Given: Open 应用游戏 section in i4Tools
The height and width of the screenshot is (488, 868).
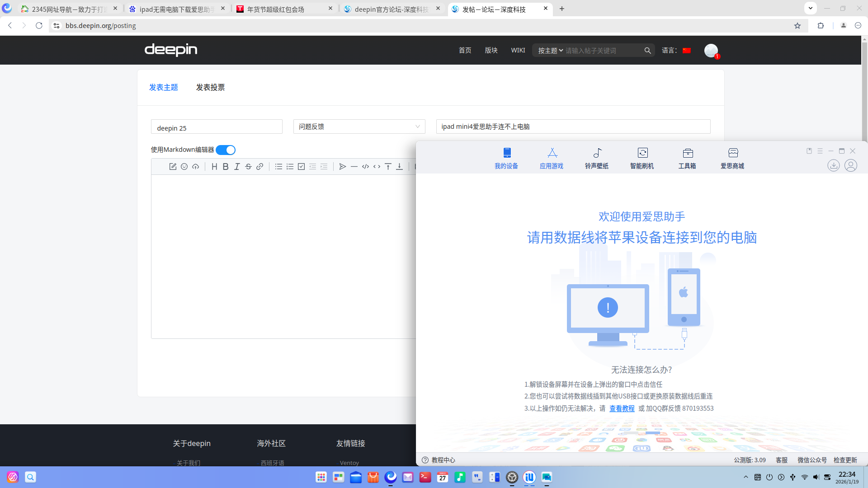Looking at the screenshot, I should (552, 157).
